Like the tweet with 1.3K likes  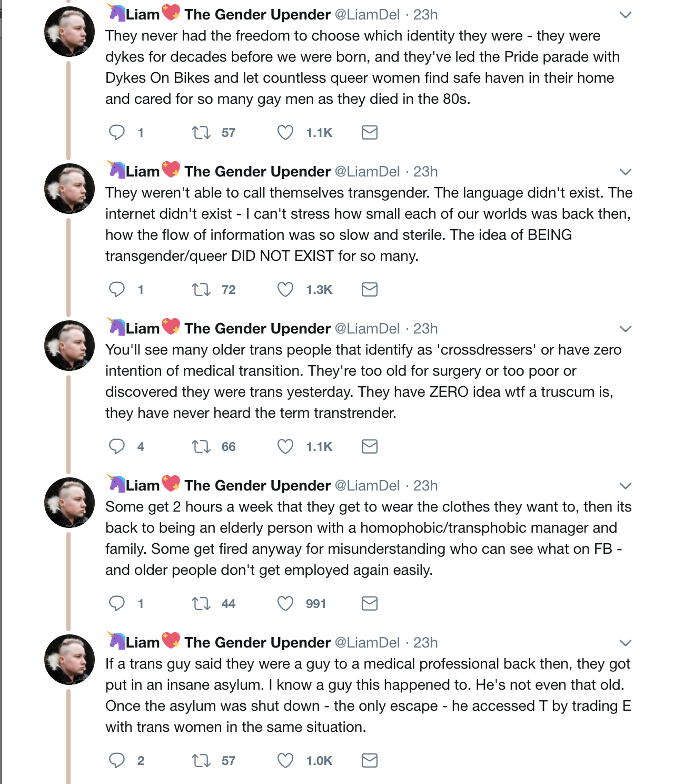click(x=285, y=289)
